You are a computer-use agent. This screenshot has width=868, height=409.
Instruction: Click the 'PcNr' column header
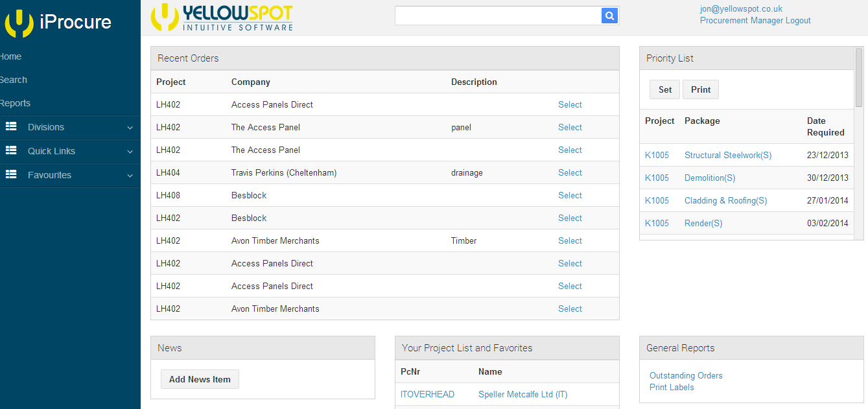click(x=410, y=371)
